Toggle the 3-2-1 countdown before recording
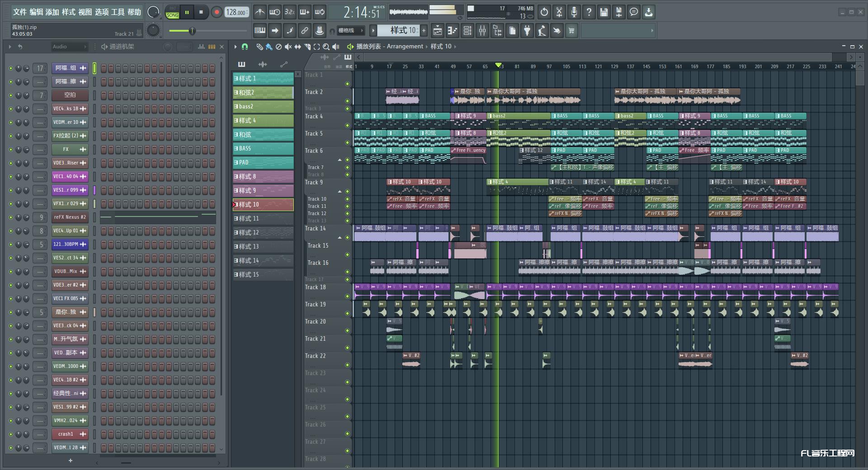The height and width of the screenshot is (470, 868). (x=290, y=12)
